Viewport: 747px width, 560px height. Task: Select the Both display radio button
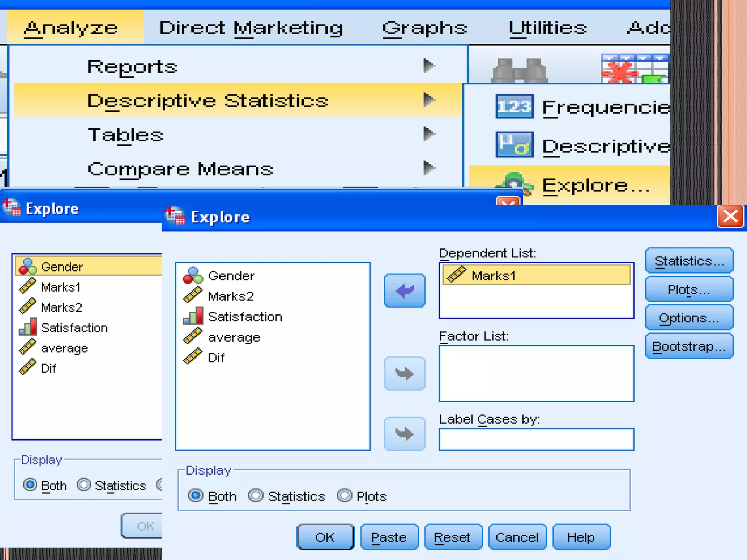click(196, 495)
